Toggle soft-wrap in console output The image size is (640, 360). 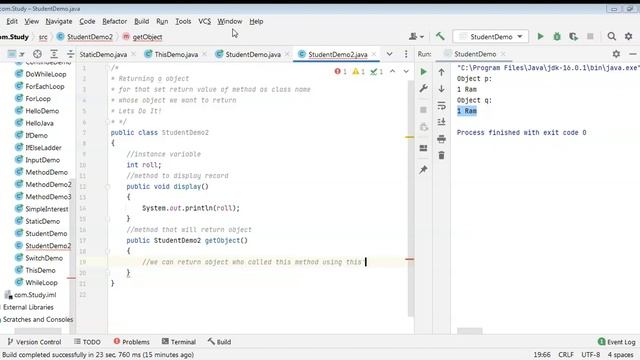pyautogui.click(x=441, y=106)
